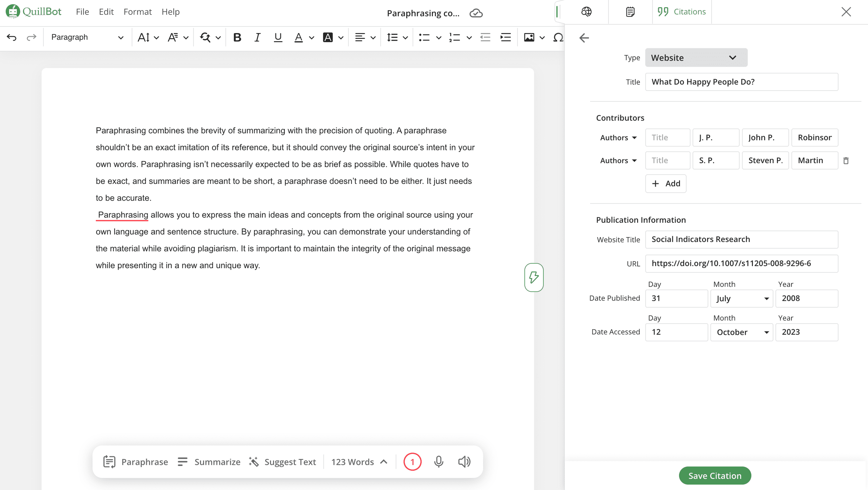Insert a special character
The width and height of the screenshot is (868, 490).
558,37
